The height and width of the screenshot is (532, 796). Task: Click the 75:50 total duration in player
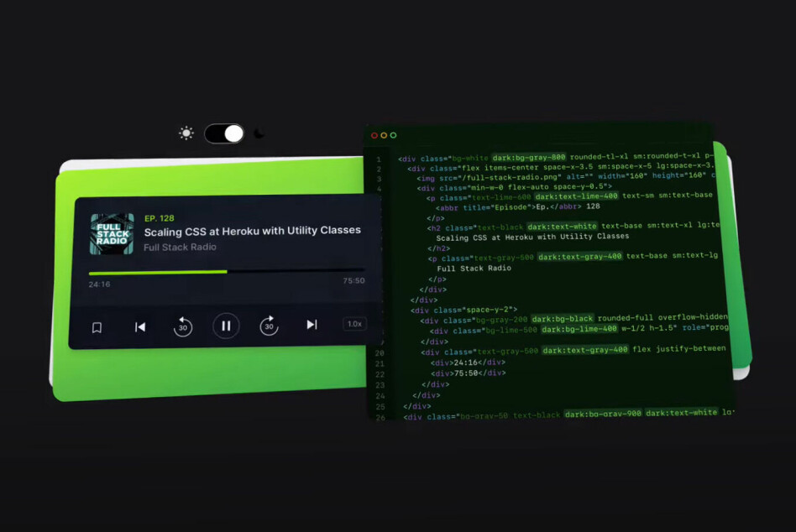[x=353, y=280]
